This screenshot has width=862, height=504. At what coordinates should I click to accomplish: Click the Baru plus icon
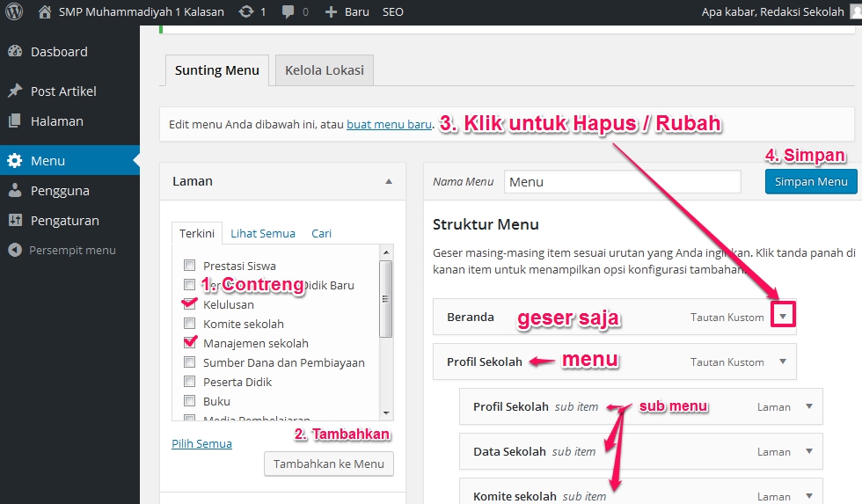(331, 12)
